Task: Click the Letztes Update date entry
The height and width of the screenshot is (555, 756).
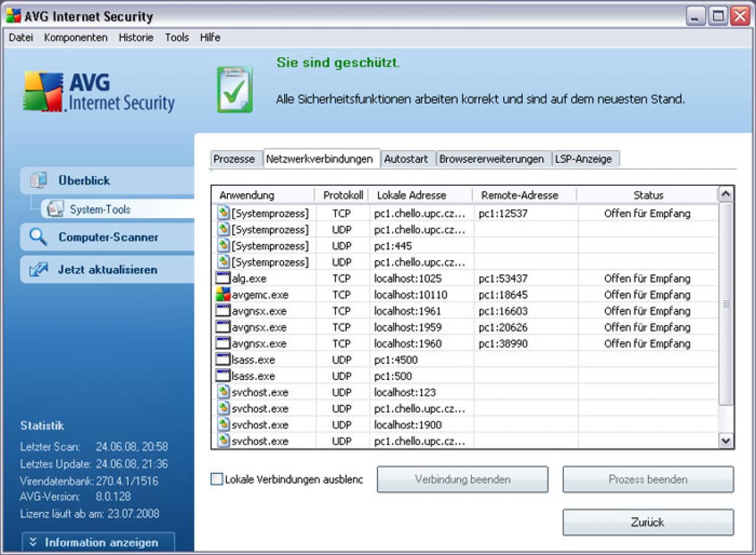Action: tap(94, 464)
